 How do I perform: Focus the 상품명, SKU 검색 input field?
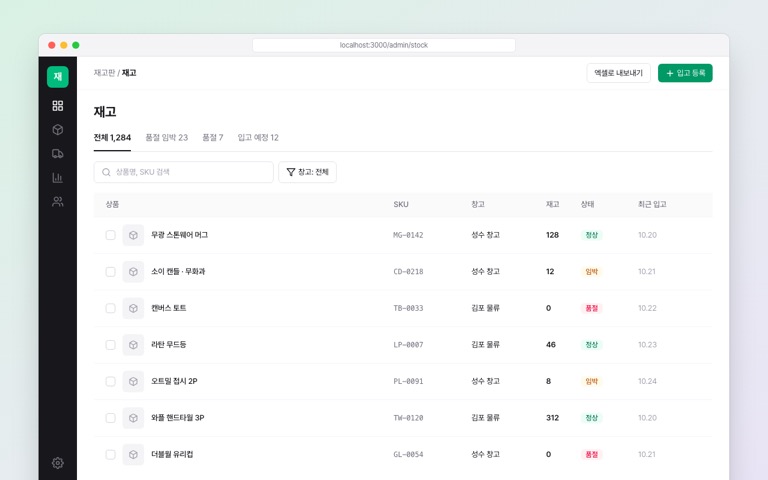click(184, 172)
